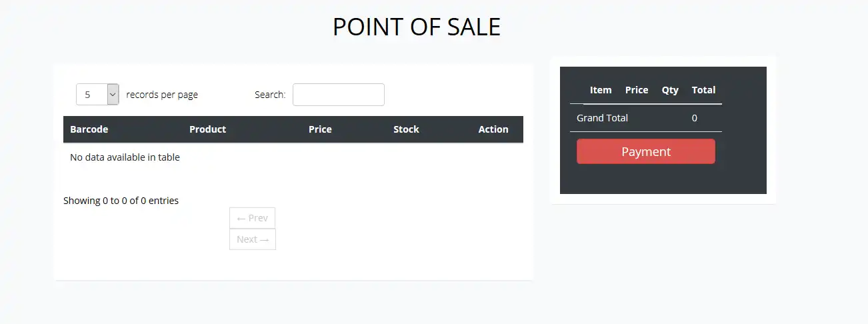Open the records per page dropdown

(x=97, y=95)
